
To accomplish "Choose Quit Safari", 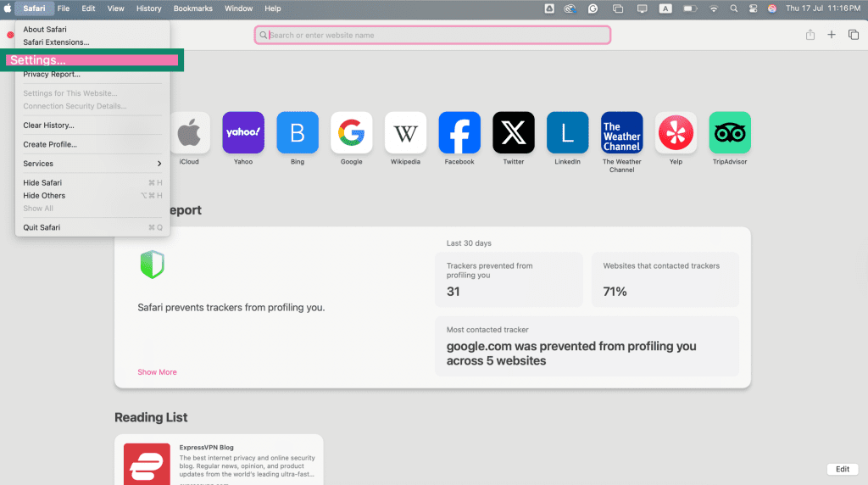I will pos(92,227).
